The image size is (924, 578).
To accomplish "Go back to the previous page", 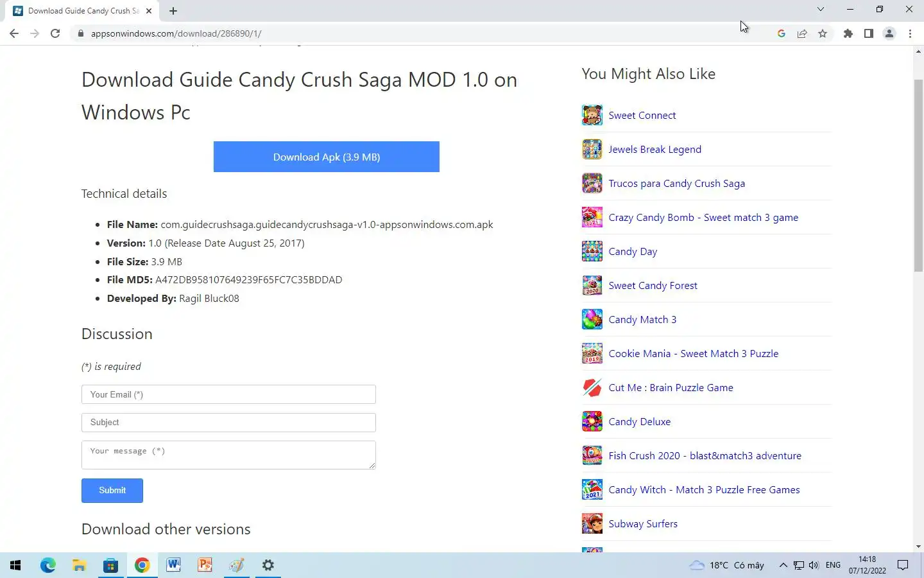I will [x=14, y=33].
